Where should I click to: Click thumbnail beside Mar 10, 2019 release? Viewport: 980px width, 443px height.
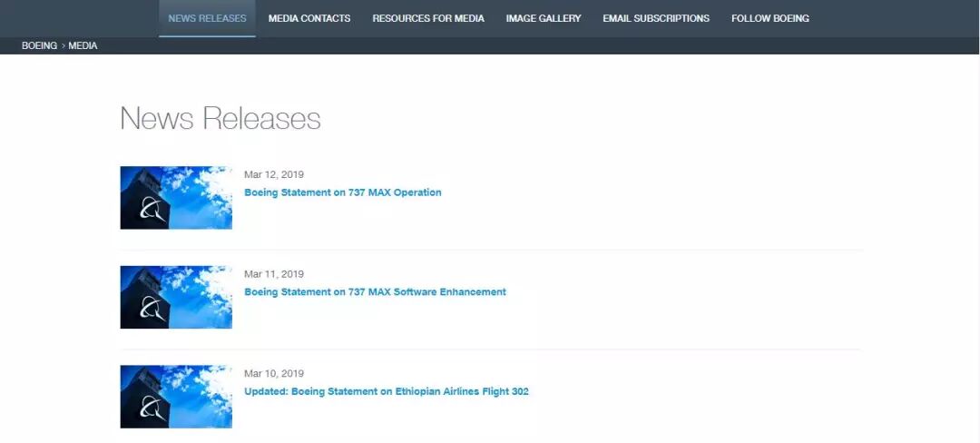[x=176, y=397]
